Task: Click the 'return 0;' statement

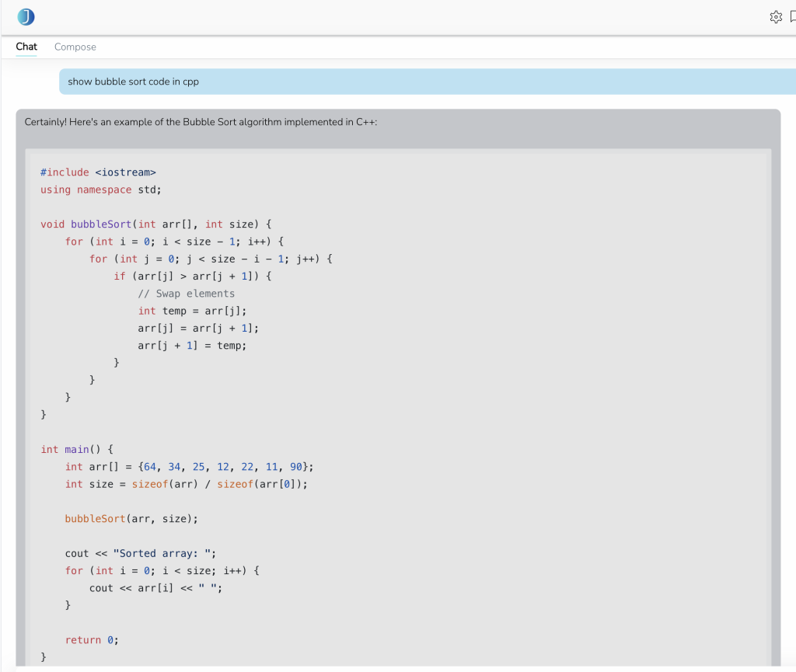Action: [92, 639]
